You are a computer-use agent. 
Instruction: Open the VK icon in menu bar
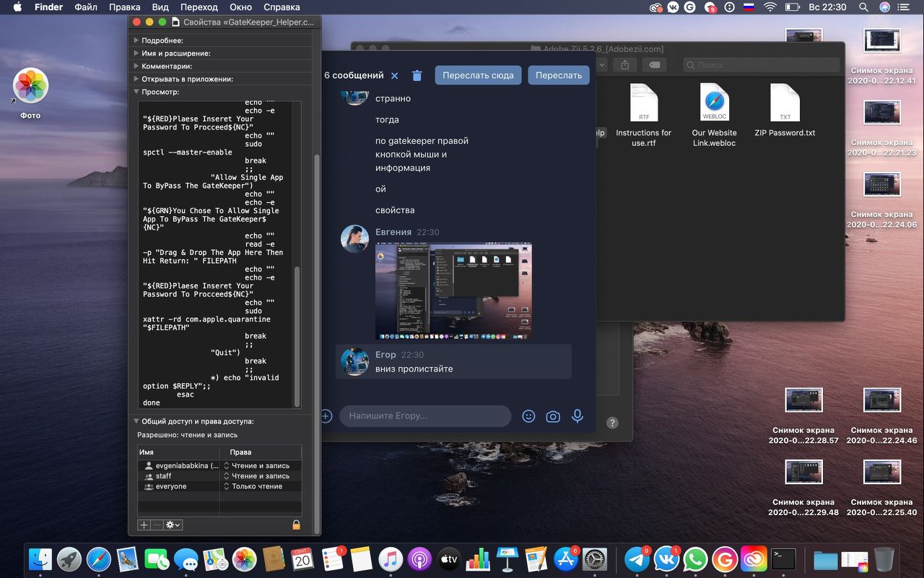674,7
